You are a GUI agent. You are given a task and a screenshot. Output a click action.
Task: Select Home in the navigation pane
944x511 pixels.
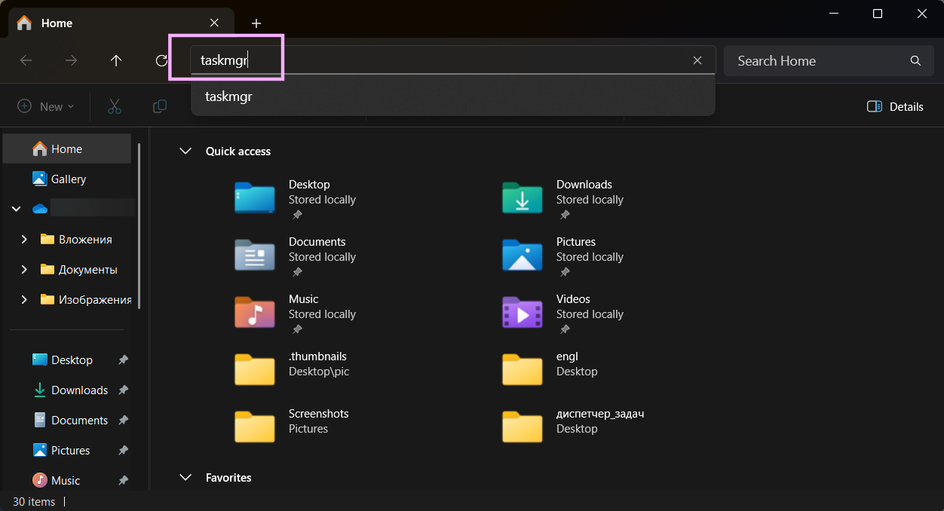click(67, 149)
